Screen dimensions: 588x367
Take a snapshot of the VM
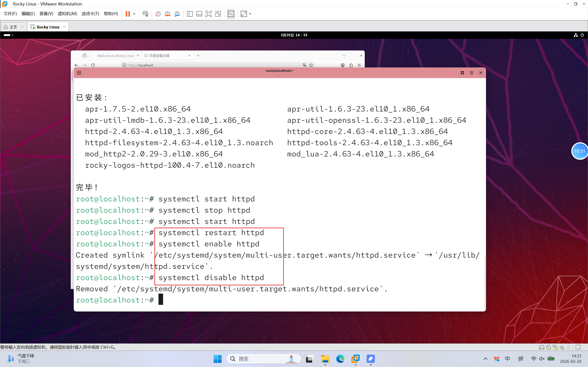(x=158, y=14)
